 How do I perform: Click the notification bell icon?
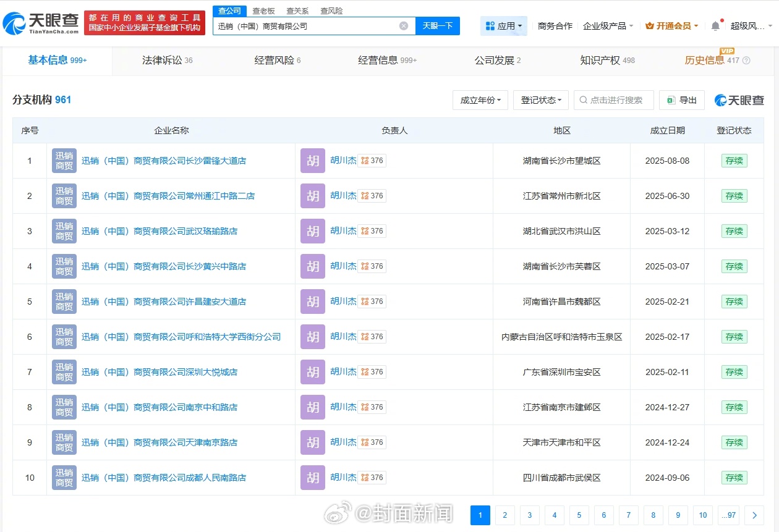point(715,26)
